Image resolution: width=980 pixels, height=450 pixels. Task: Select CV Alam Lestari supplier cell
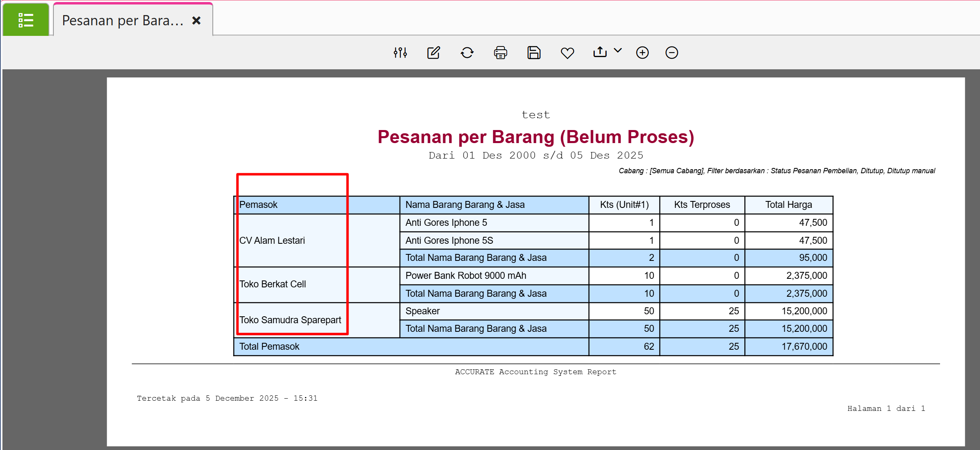click(272, 240)
